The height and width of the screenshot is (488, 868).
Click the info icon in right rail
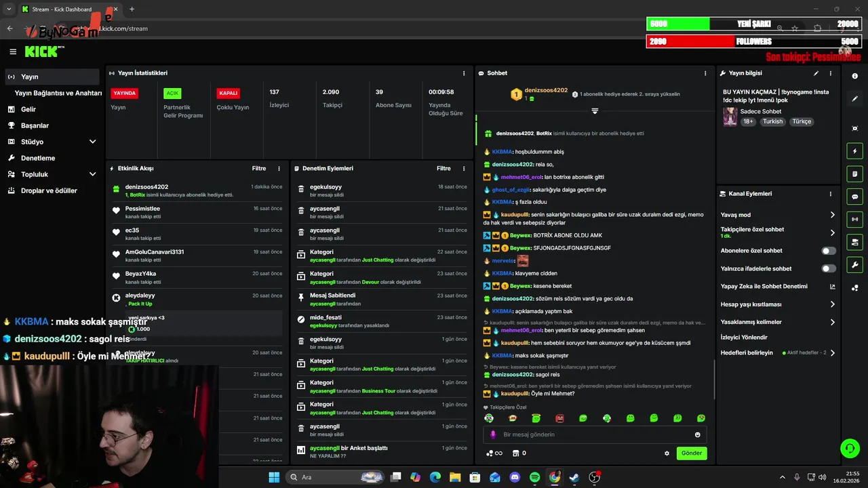pos(854,76)
